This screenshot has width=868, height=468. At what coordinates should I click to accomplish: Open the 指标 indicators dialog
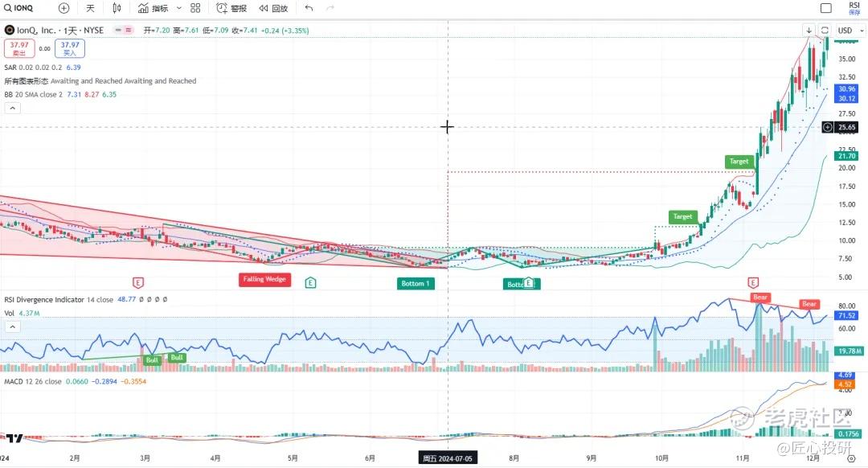click(x=154, y=8)
